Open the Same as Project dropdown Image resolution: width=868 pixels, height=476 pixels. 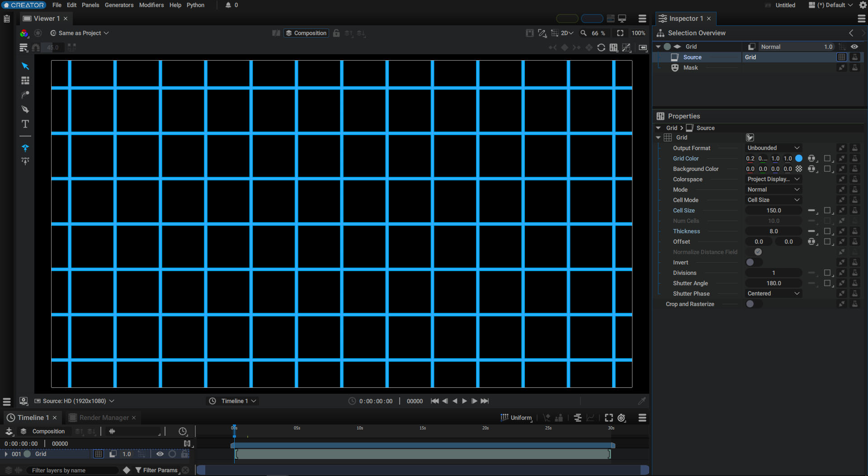pyautogui.click(x=80, y=33)
